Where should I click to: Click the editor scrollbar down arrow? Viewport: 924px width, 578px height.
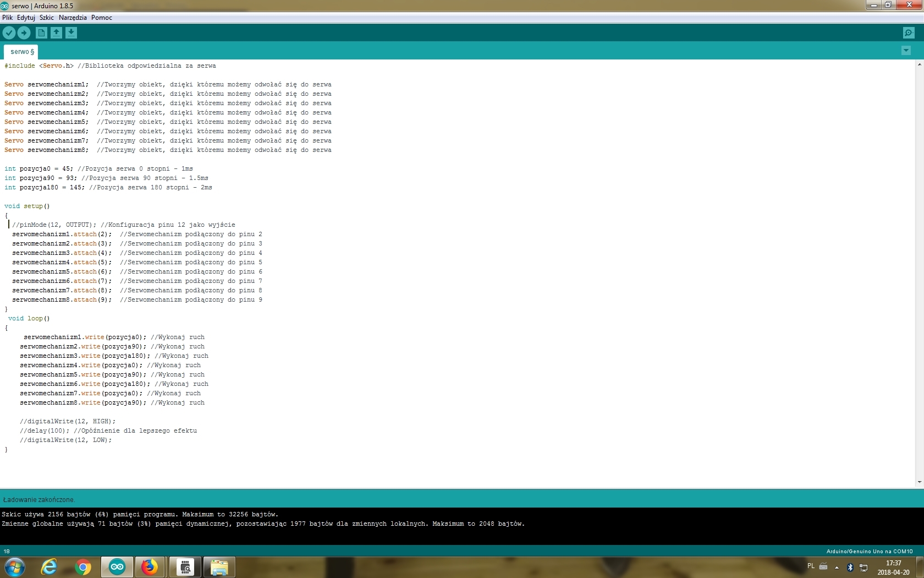(x=919, y=482)
